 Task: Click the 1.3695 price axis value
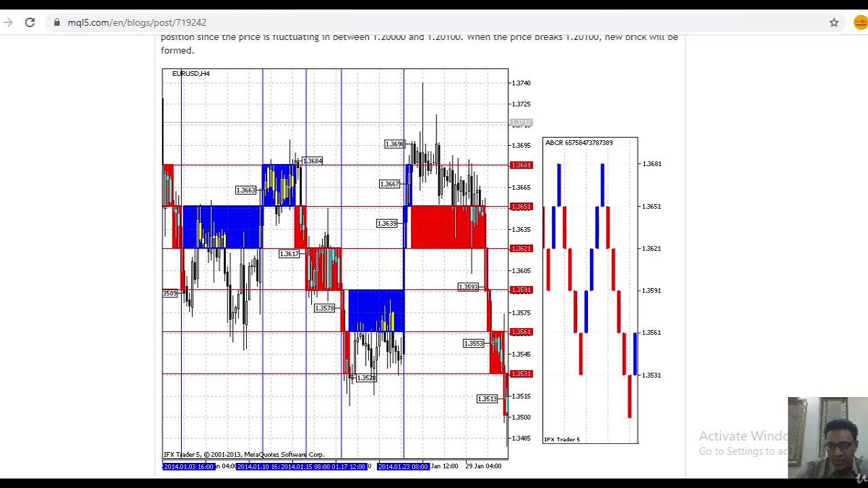(x=521, y=145)
